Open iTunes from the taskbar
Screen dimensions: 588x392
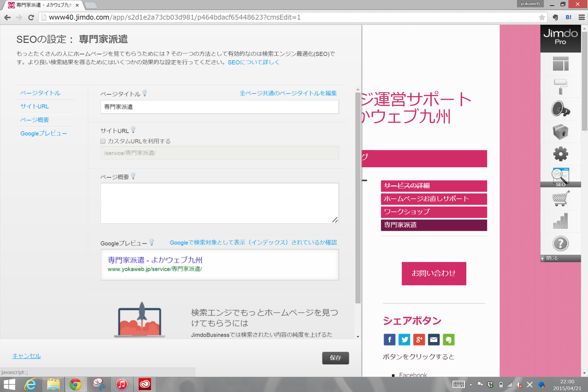[121, 384]
